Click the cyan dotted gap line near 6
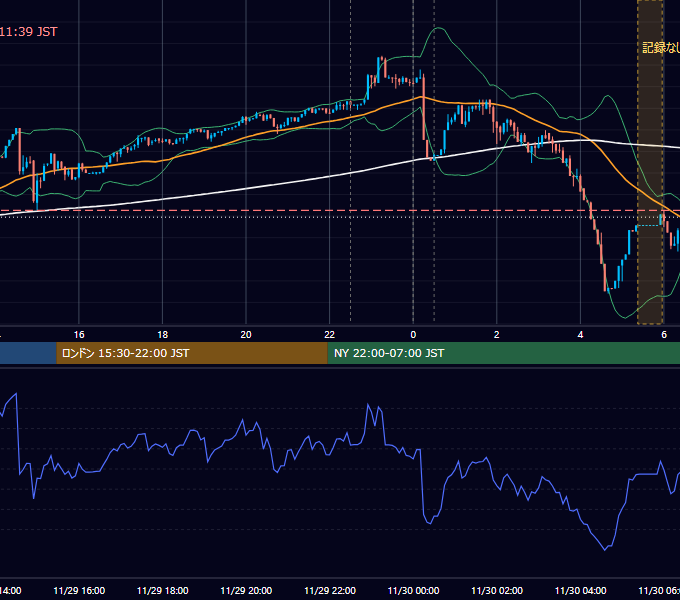Image resolution: width=680 pixels, height=600 pixels. coord(648,225)
